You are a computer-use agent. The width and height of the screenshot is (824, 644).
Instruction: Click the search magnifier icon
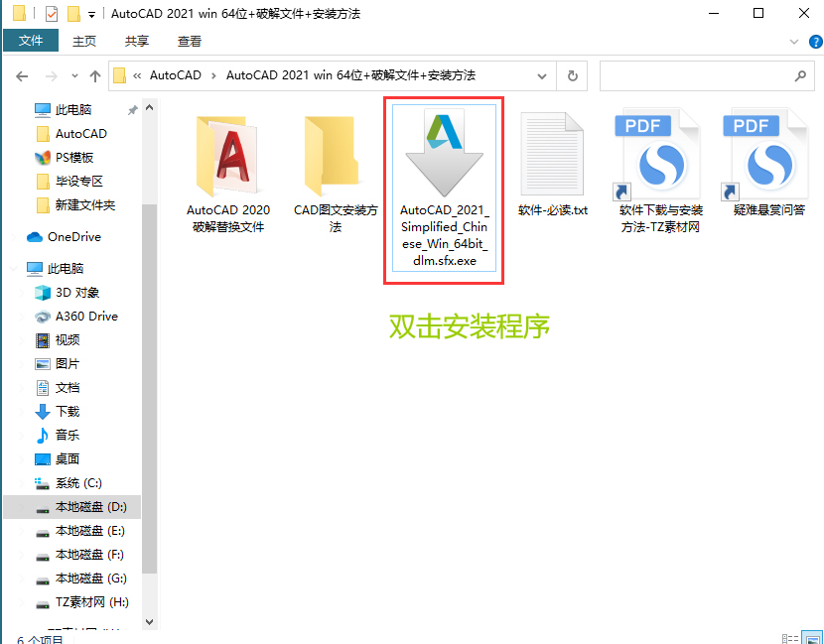(x=800, y=76)
